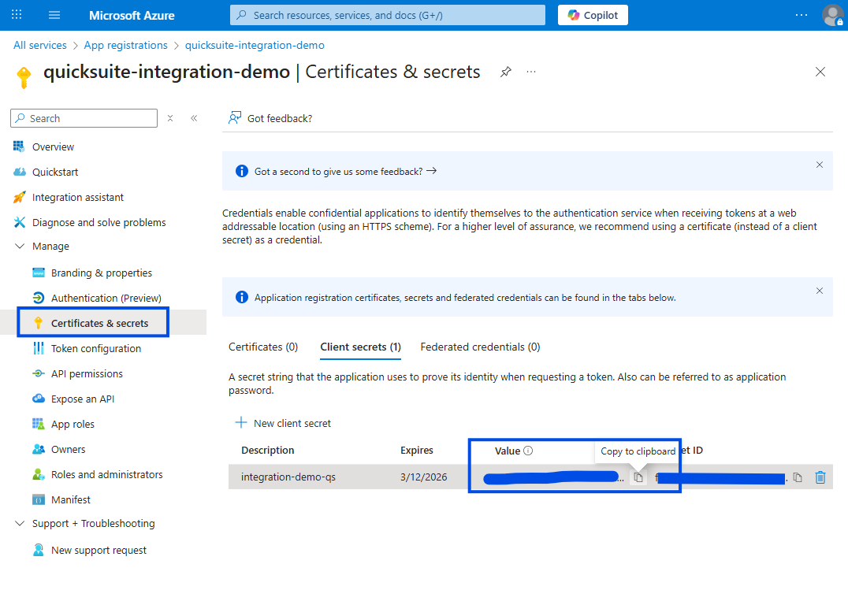This screenshot has height=616, width=848.
Task: Collapse the sidebar with double chevron
Action: pos(194,118)
